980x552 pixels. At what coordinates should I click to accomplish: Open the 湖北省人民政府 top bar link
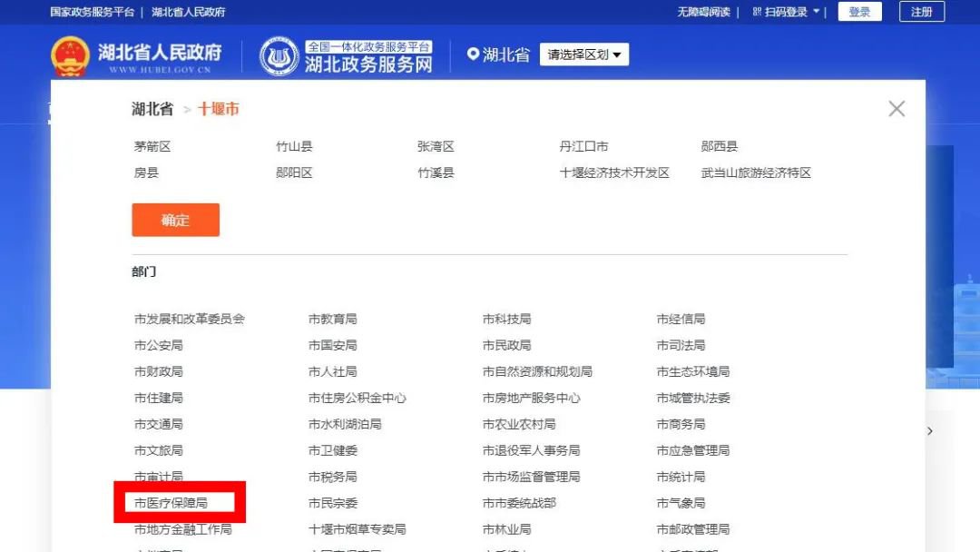click(x=188, y=12)
